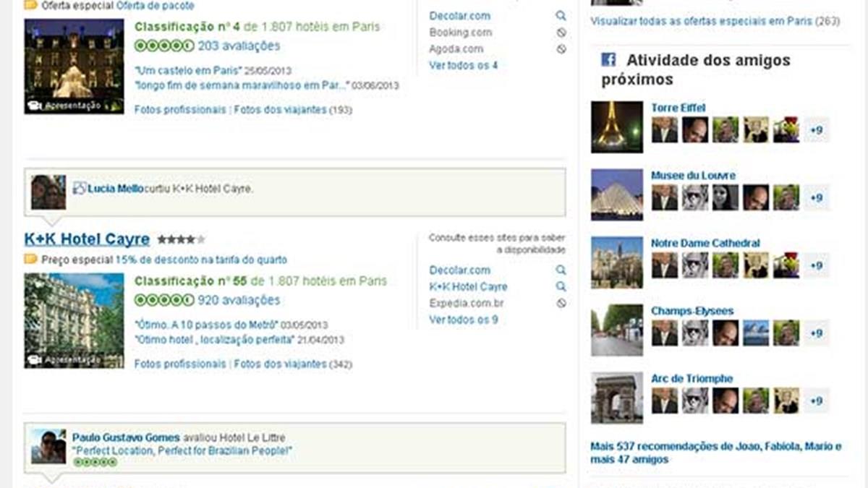Open Agoda.com availability link
The image size is (868, 488).
tap(456, 49)
